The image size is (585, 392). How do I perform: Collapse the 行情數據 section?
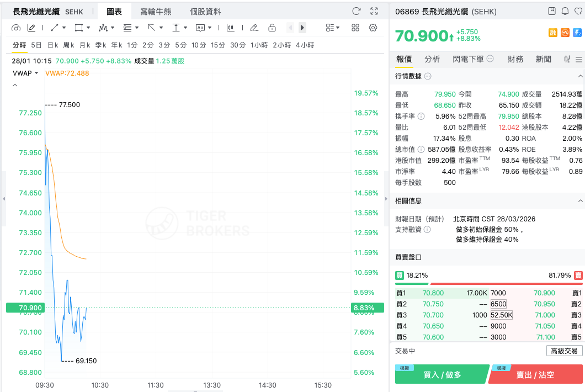coord(579,76)
